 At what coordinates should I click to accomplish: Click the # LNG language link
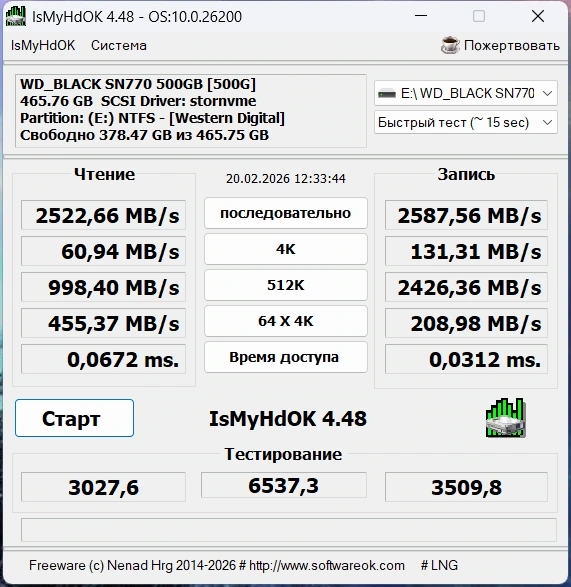[x=439, y=565]
